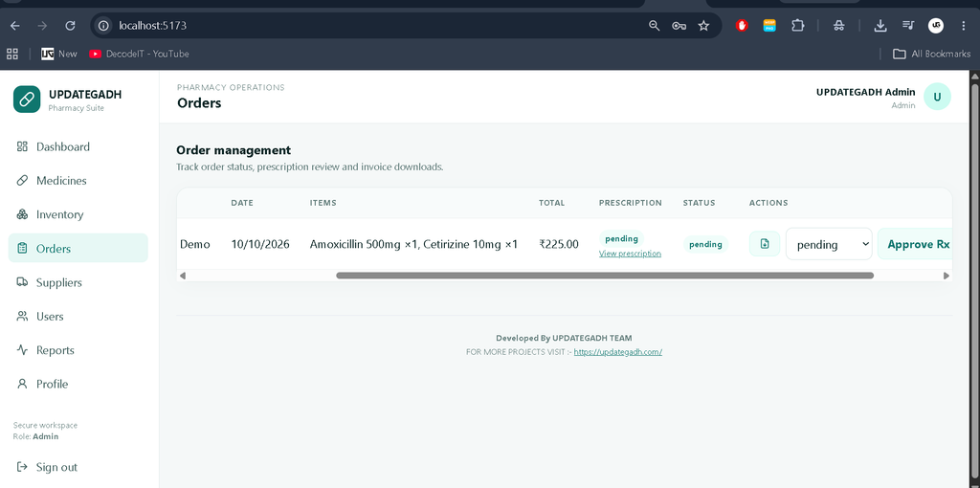
Task: Click the Dashboard grid icon
Action: [23, 146]
